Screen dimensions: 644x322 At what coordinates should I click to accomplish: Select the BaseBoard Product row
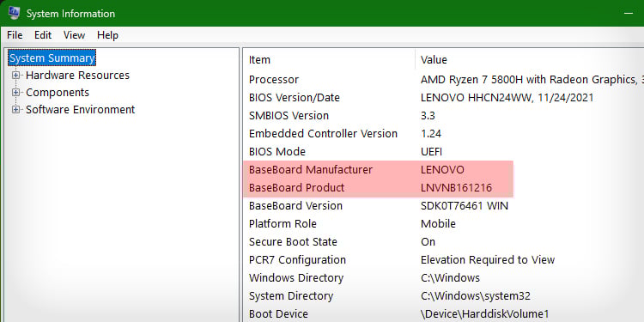point(444,188)
